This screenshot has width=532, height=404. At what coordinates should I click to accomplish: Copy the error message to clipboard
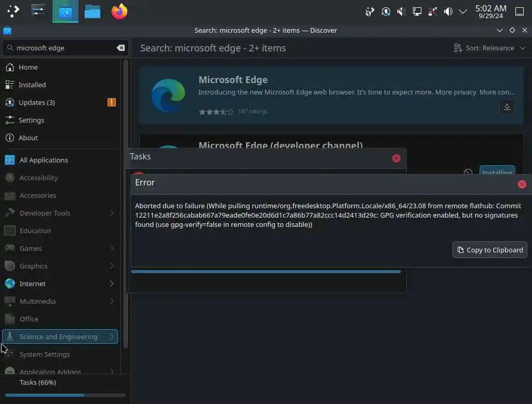(x=489, y=250)
